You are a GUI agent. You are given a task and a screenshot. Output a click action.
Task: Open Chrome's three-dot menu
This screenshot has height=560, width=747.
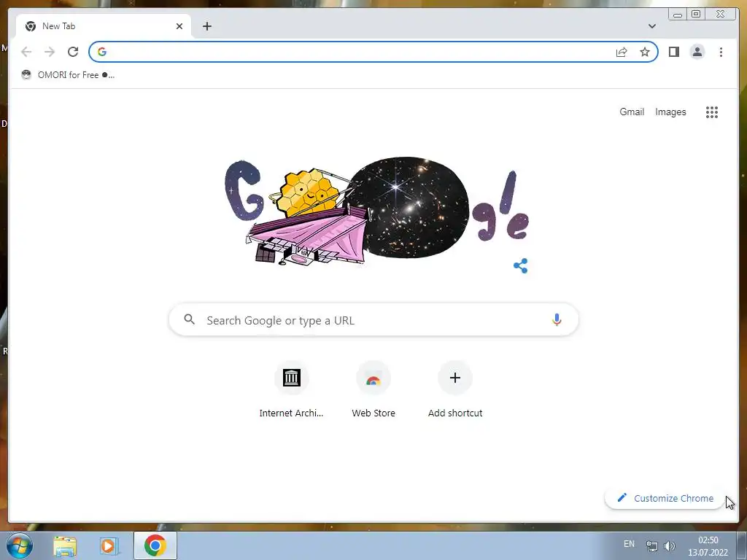click(721, 52)
